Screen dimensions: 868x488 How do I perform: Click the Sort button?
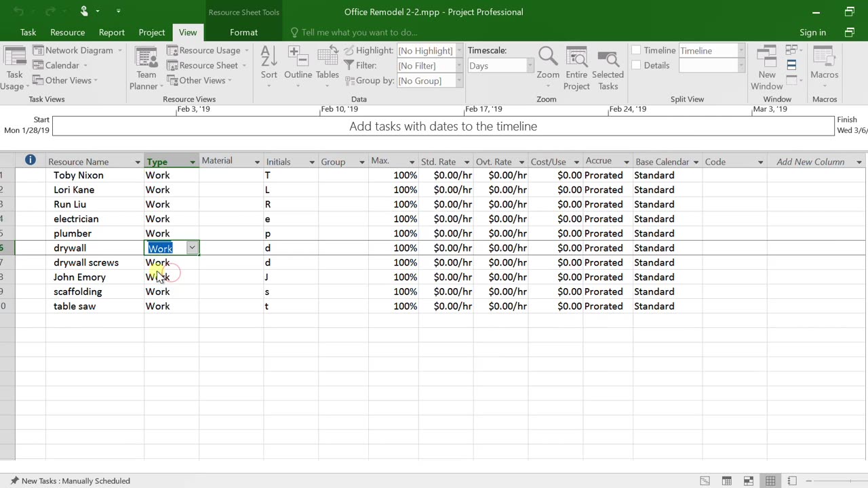[269, 67]
